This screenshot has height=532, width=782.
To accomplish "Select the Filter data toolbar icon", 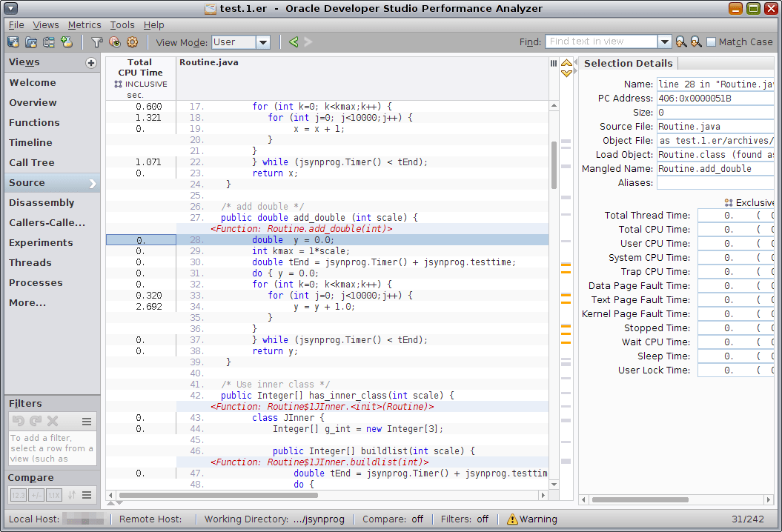I will pos(97,42).
